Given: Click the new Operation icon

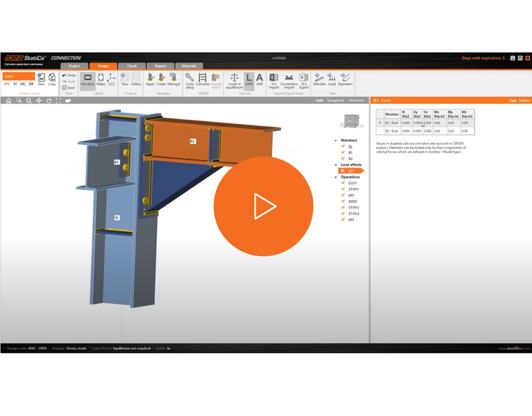Looking at the screenshot, I should click(x=345, y=80).
